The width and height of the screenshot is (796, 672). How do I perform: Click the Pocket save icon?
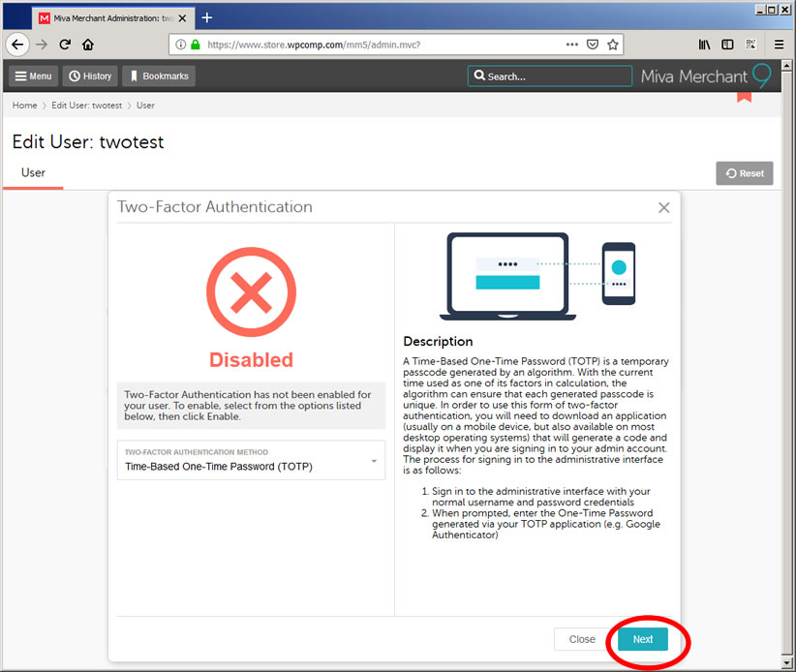pos(593,45)
